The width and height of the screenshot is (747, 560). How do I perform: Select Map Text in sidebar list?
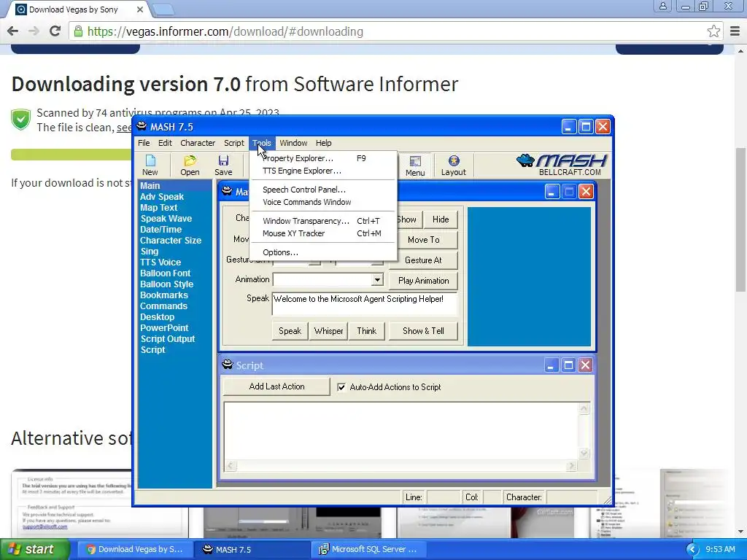click(x=158, y=208)
